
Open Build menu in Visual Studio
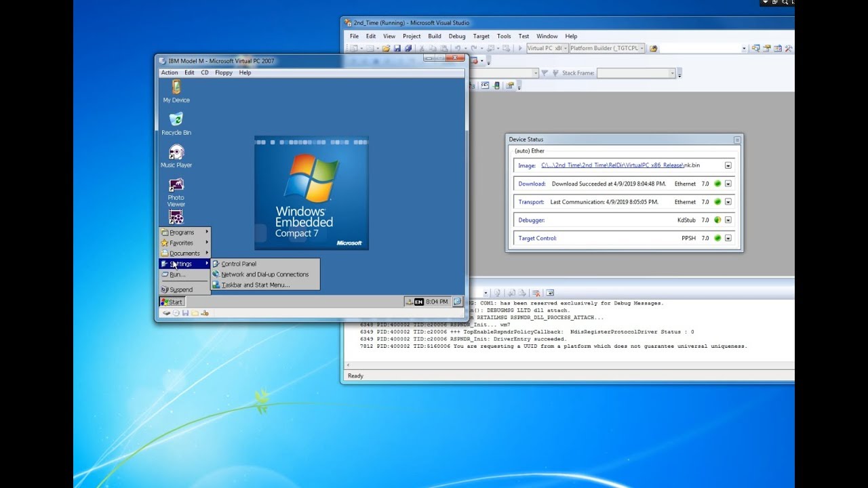click(x=435, y=36)
